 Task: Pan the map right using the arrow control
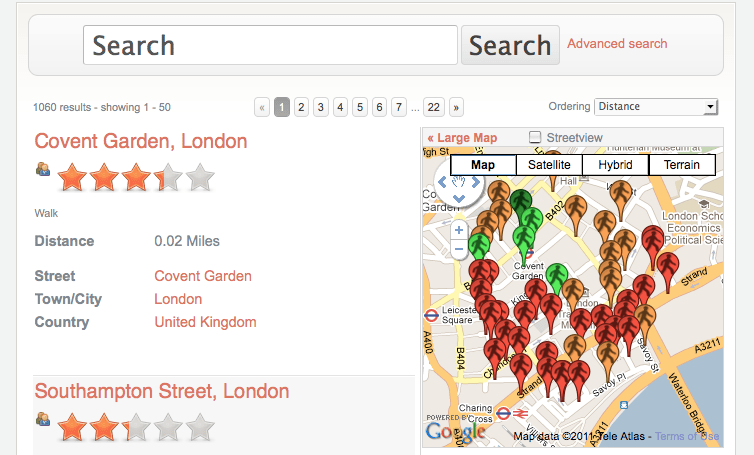pos(476,182)
